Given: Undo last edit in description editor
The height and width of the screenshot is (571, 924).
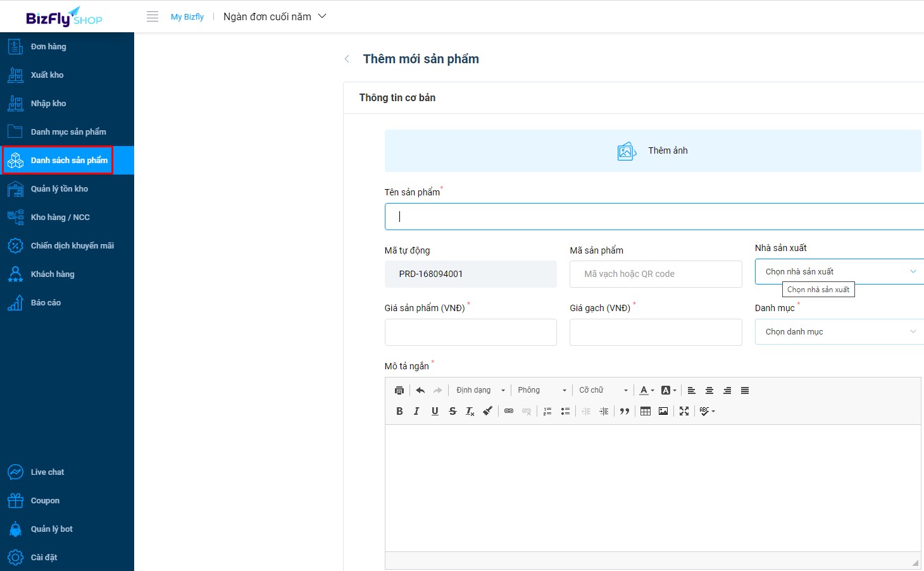Looking at the screenshot, I should 420,390.
